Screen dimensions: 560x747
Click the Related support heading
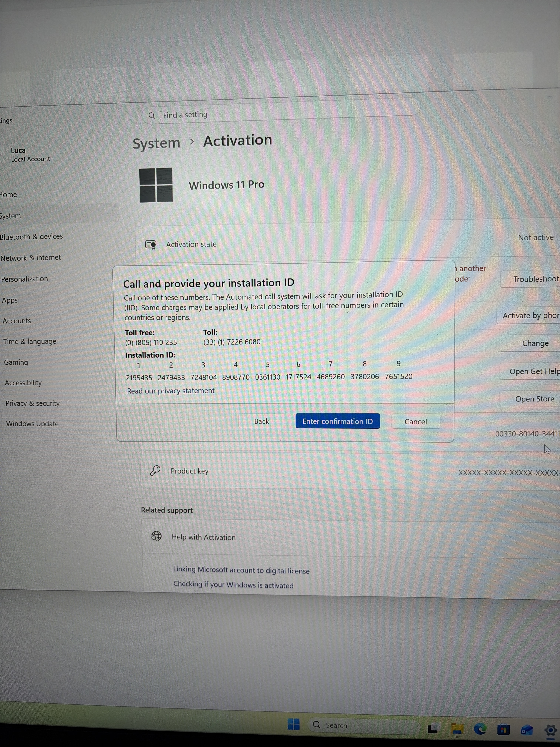click(167, 510)
